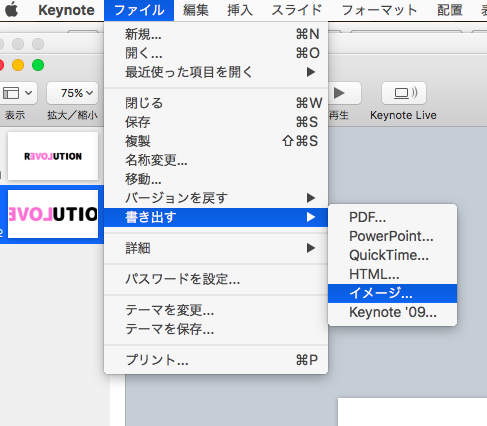Export as QuickTime... from submenu

[x=392, y=255]
